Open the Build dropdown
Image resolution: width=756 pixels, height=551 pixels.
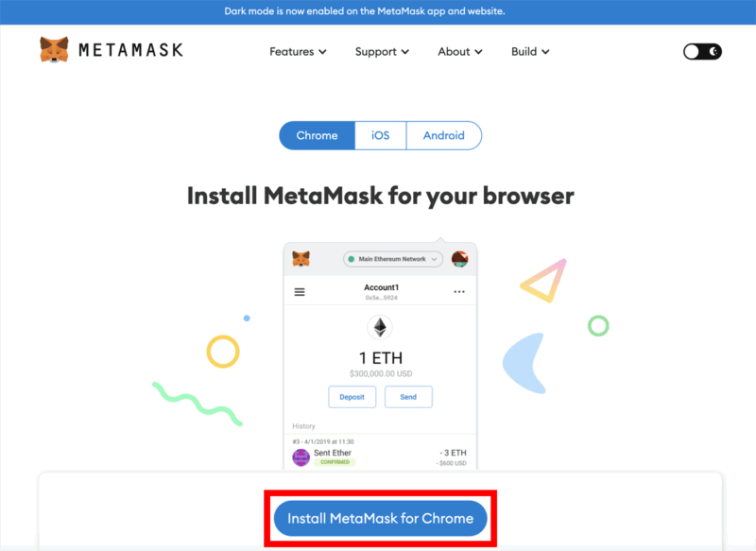[530, 52]
